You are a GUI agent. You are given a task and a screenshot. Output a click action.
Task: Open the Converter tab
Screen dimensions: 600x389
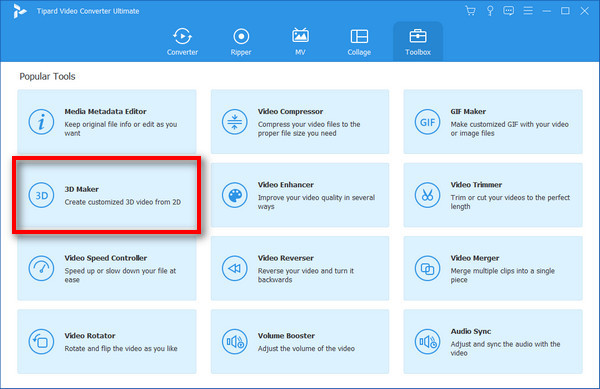[182, 42]
